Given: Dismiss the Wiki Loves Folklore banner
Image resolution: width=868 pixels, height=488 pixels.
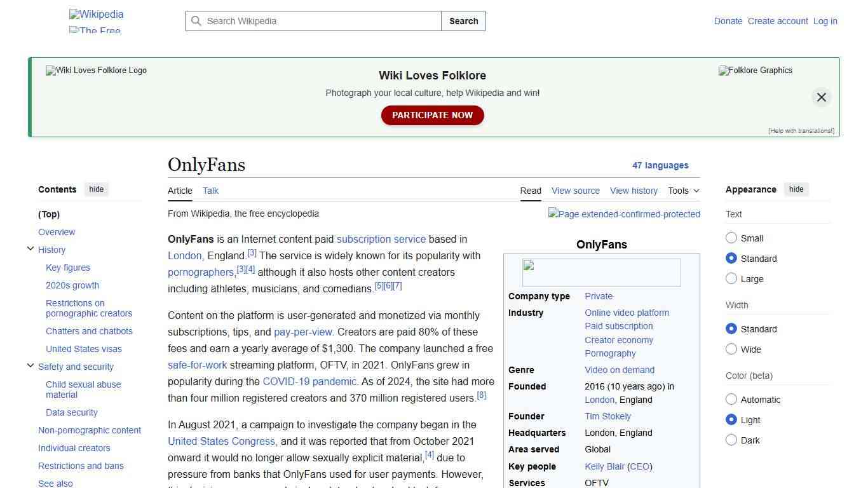Looking at the screenshot, I should [821, 97].
